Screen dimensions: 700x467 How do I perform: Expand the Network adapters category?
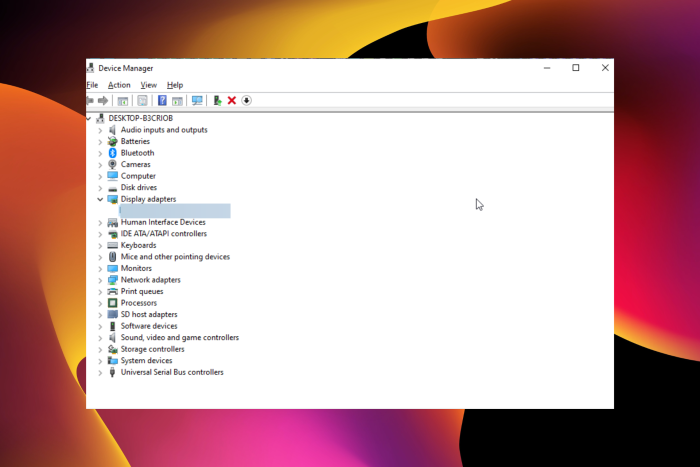(x=100, y=280)
